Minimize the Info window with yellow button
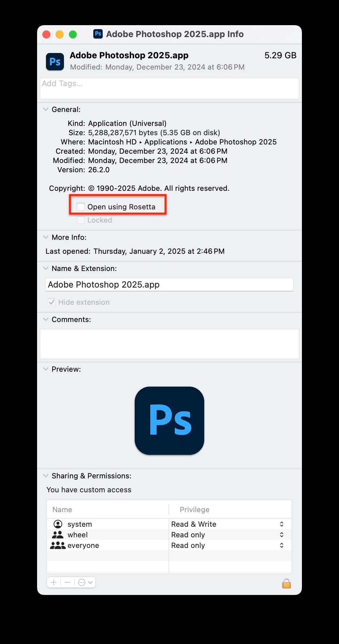339x644 pixels. pos(60,34)
